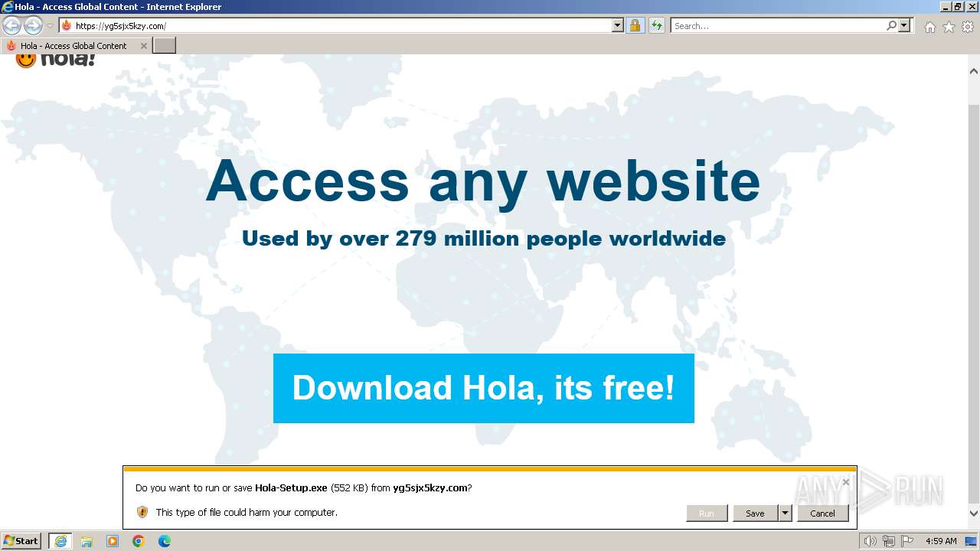
Task: Click Internet Explorer taskbar icon
Action: [60, 541]
